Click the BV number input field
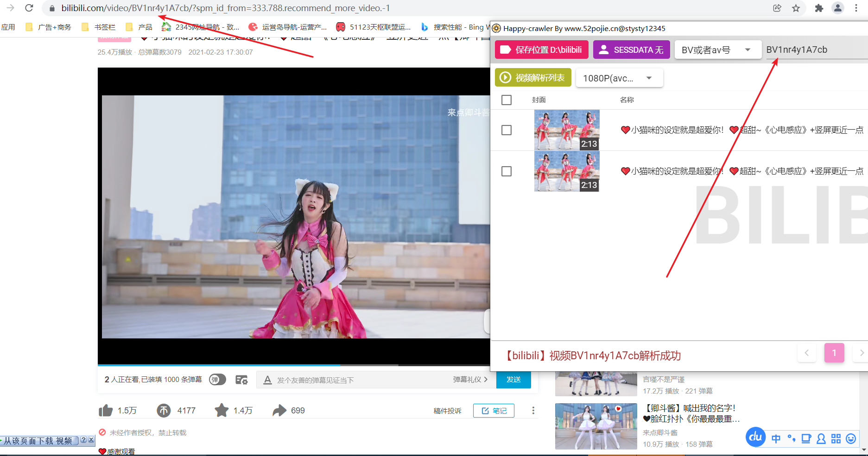Image resolution: width=868 pixels, height=456 pixels. click(813, 50)
